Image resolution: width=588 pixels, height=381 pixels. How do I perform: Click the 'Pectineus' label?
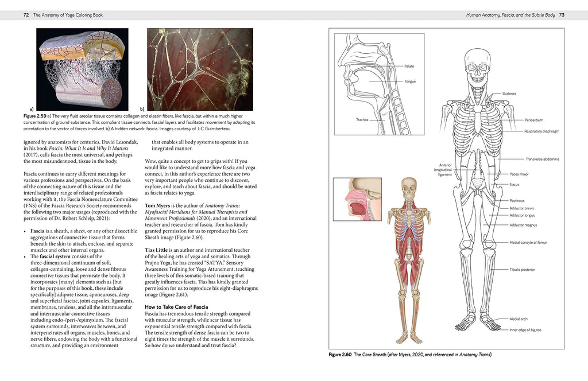pos(517,201)
